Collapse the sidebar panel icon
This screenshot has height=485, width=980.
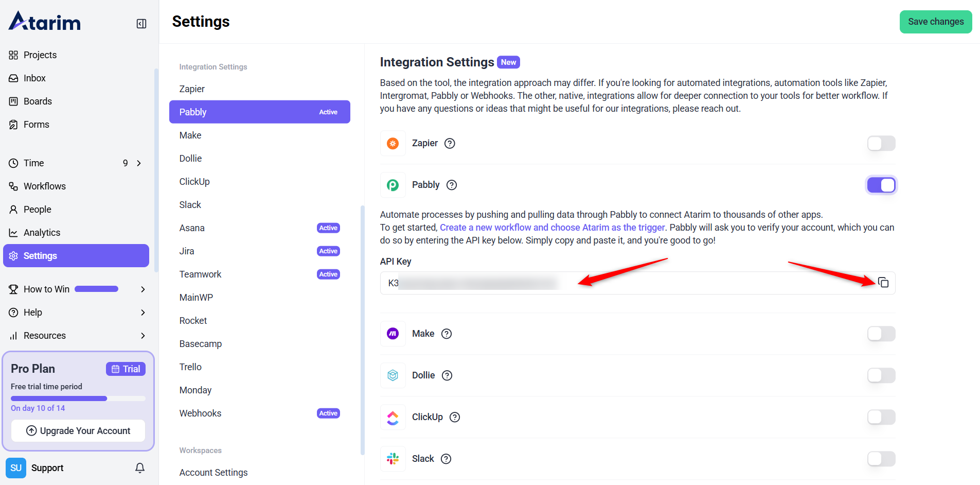pyautogui.click(x=141, y=24)
